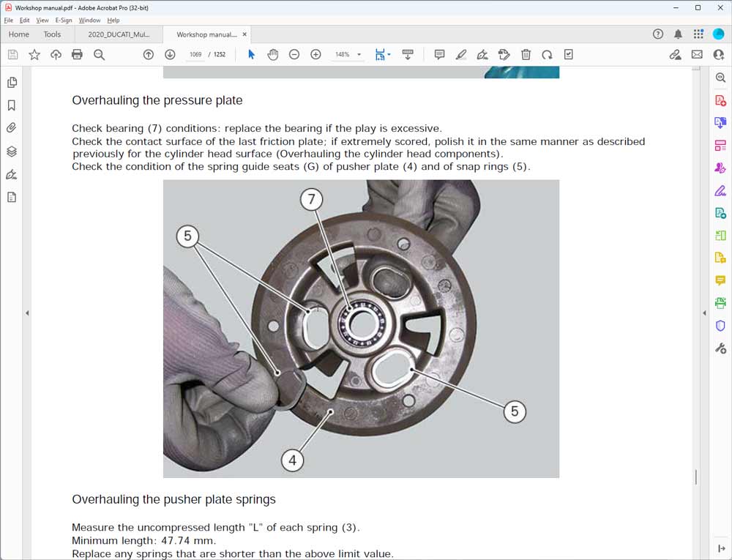This screenshot has width=732, height=560.
Task: Go to the Home view
Action: [19, 34]
